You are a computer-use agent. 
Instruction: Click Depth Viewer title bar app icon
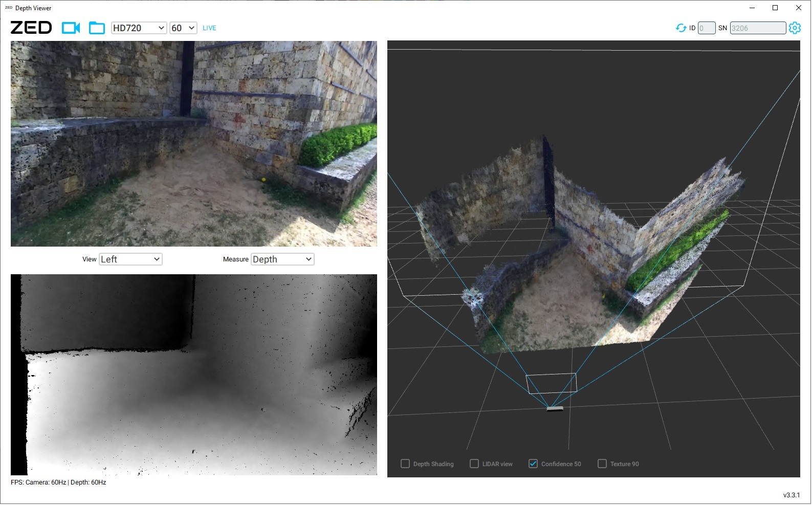tap(9, 8)
